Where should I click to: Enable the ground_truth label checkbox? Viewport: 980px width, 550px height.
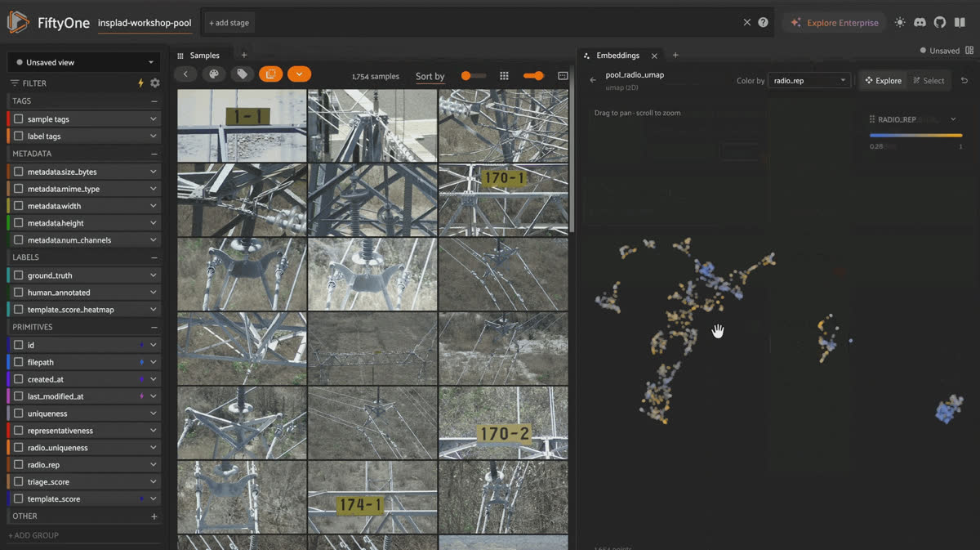[19, 275]
